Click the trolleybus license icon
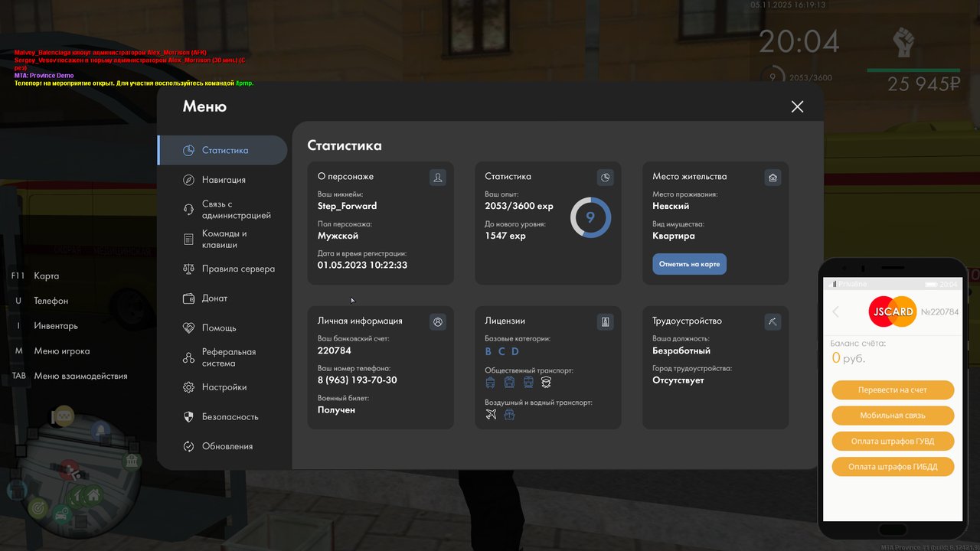 491,383
